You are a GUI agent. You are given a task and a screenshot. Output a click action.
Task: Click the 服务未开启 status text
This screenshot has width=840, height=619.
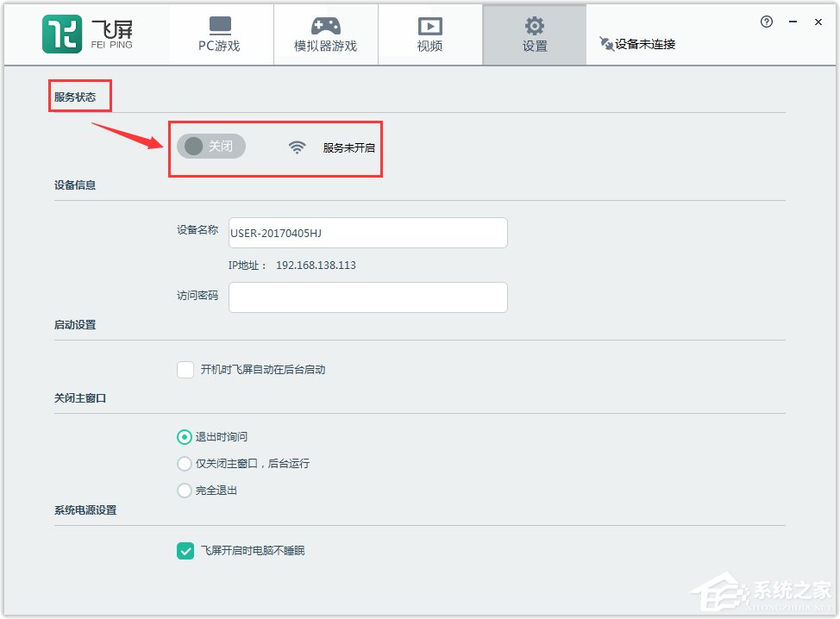pos(348,147)
